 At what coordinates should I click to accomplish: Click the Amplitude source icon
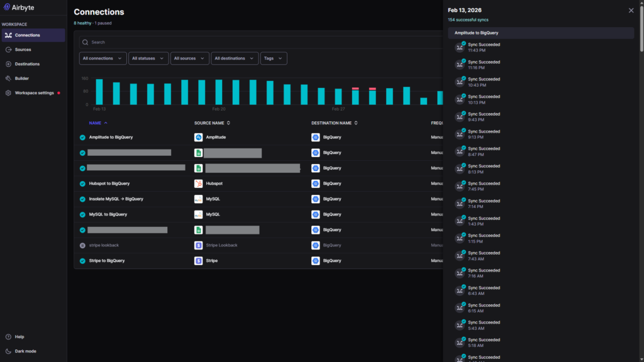198,137
